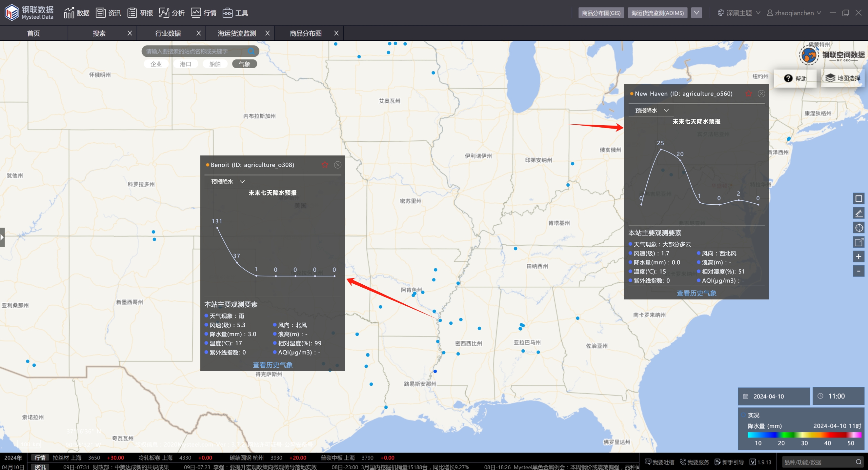Click the Mysteel Data logo

(x=29, y=13)
